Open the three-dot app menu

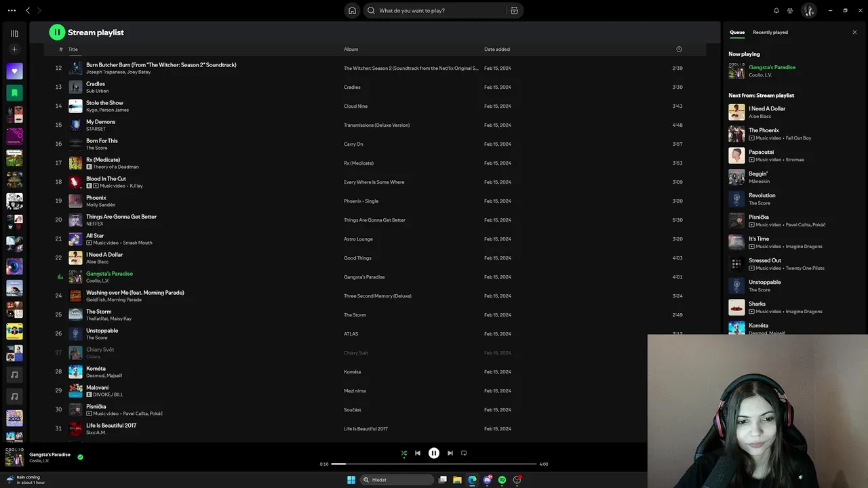[x=12, y=10]
